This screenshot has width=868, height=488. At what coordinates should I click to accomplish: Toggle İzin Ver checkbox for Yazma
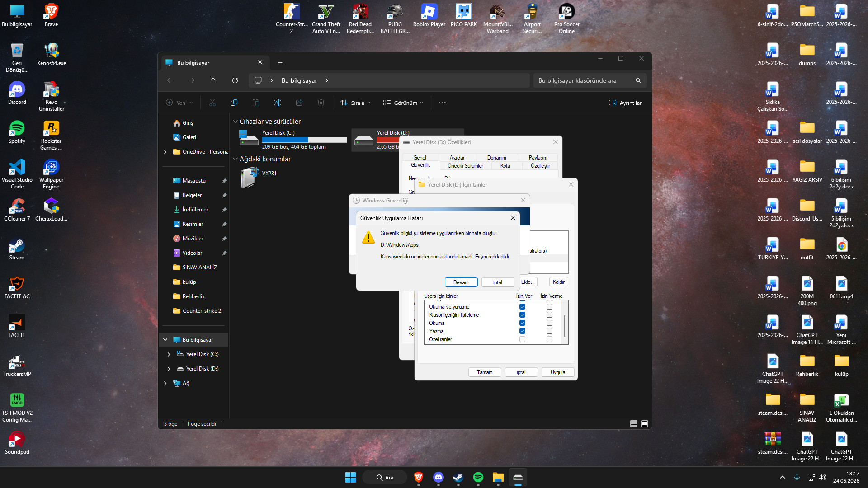[522, 331]
